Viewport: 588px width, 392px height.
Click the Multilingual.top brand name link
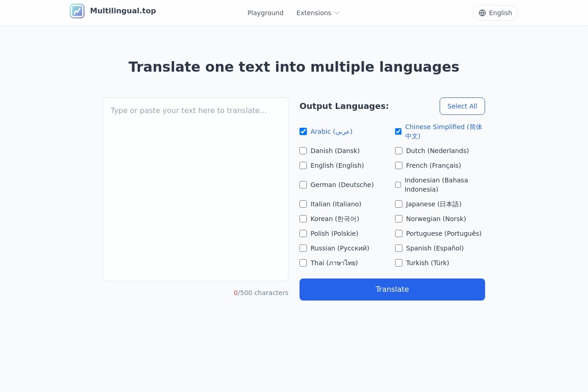[123, 11]
